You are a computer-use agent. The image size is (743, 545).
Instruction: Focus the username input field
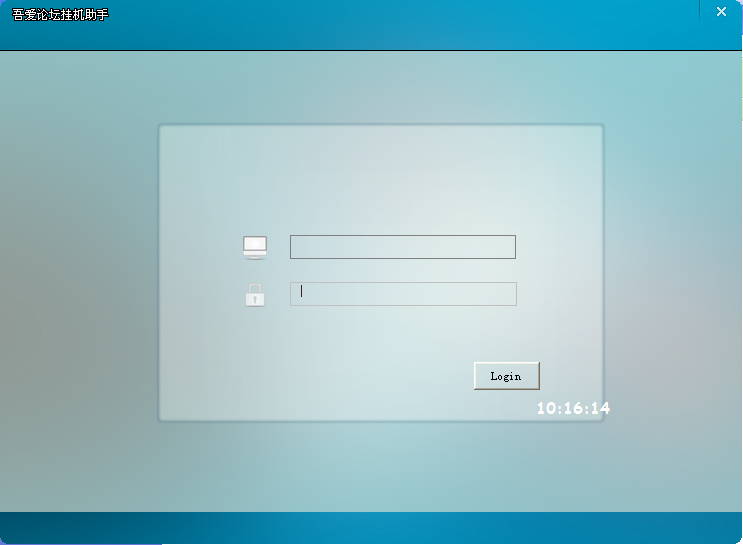pos(403,247)
